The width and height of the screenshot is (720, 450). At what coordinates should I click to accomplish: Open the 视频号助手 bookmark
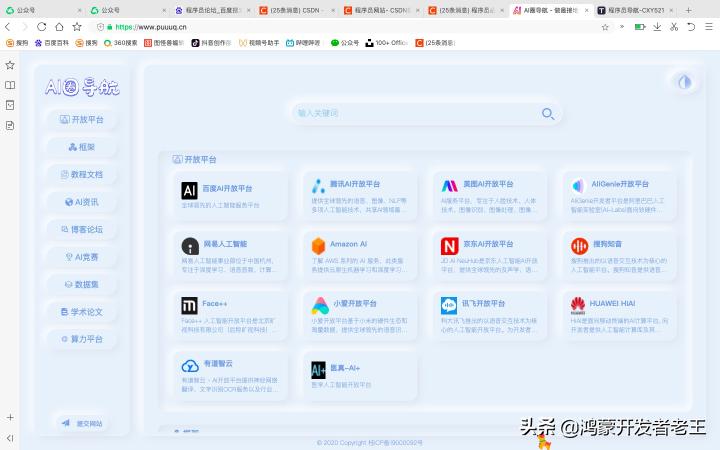259,43
